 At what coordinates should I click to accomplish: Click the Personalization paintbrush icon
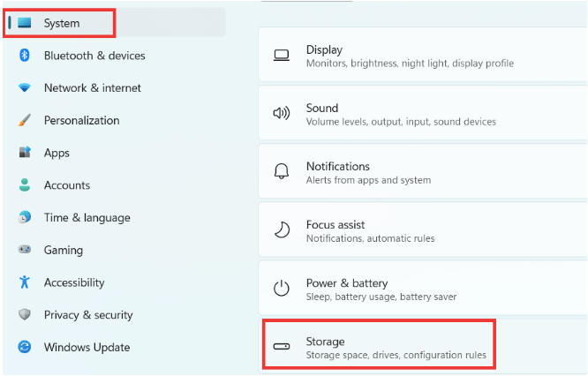(x=25, y=120)
